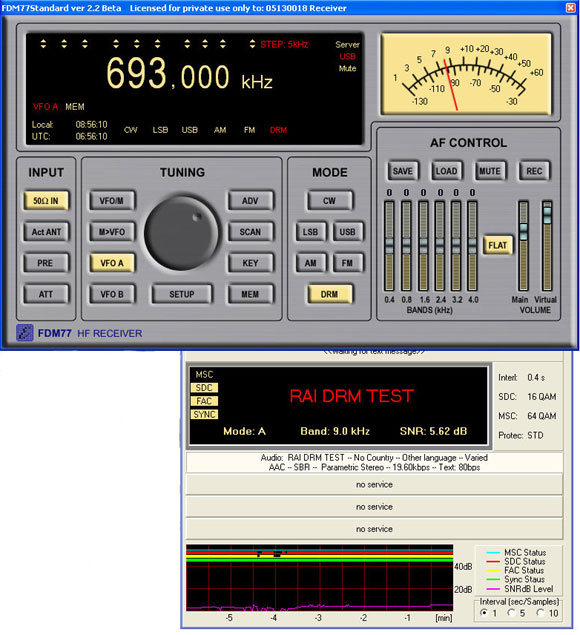Set interval to 10 sec/samples
Viewport: 580px width, 635px height.
(540, 613)
